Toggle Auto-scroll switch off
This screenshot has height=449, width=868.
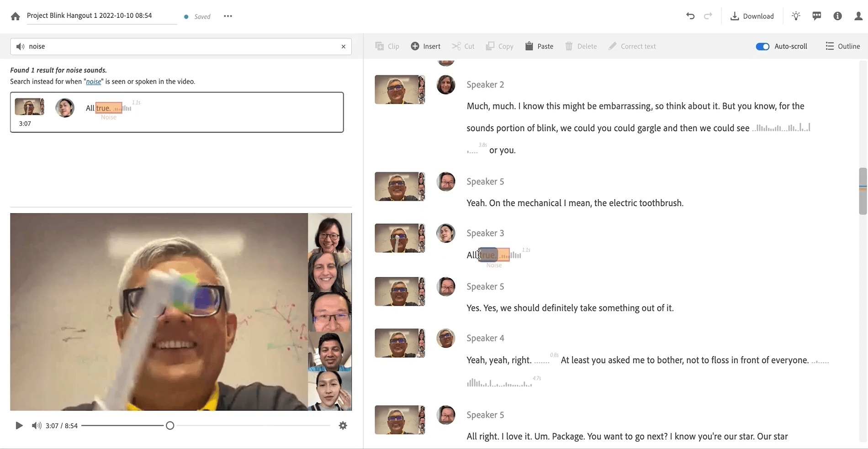tap(762, 47)
